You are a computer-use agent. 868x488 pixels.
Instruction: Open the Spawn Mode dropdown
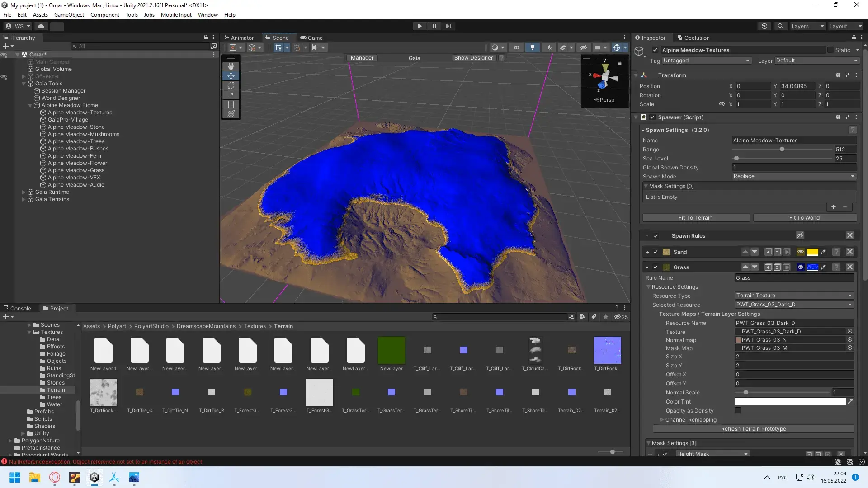click(x=794, y=176)
